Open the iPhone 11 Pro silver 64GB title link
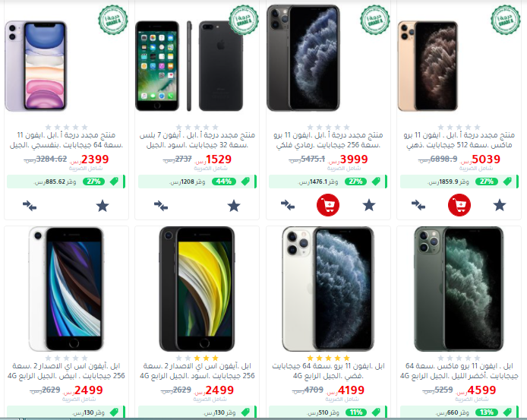 [x=328, y=371]
